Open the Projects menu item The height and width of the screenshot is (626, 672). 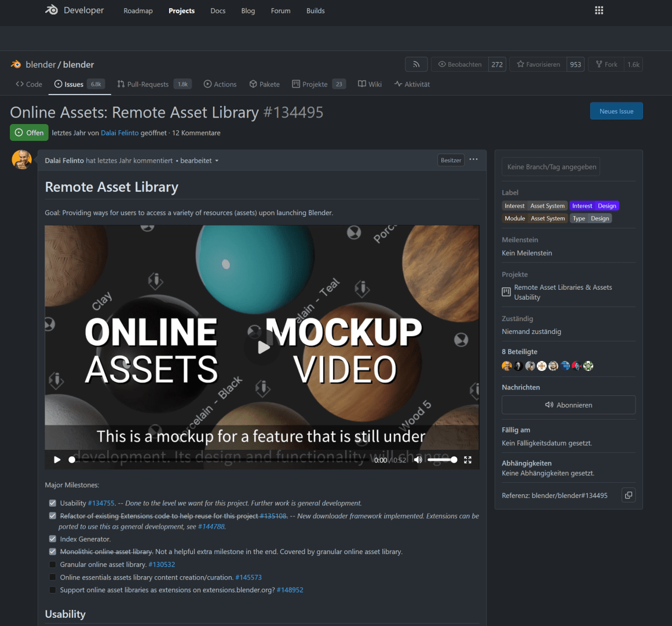click(x=182, y=10)
